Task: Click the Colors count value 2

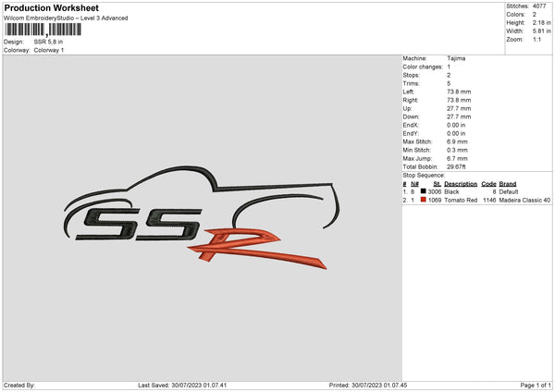Action: 535,15
